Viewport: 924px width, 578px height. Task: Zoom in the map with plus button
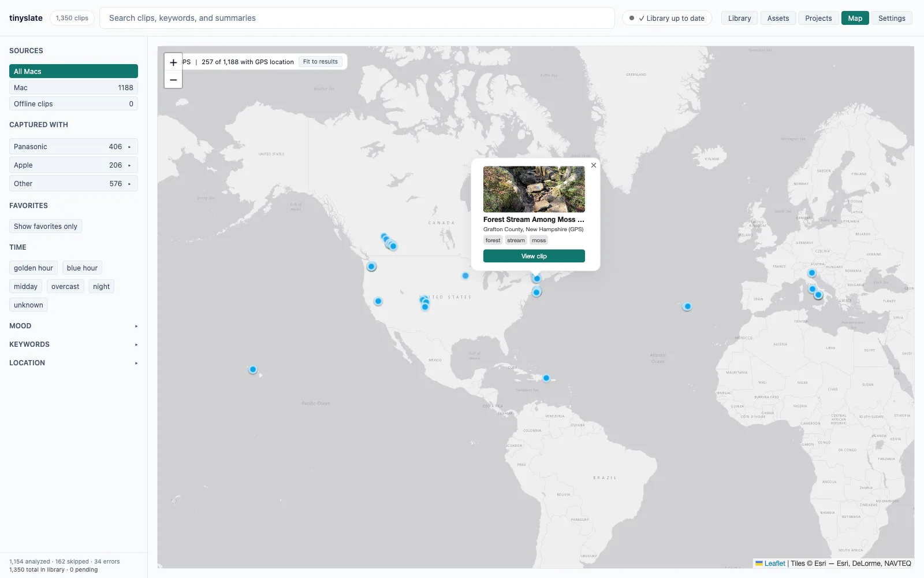(x=173, y=62)
